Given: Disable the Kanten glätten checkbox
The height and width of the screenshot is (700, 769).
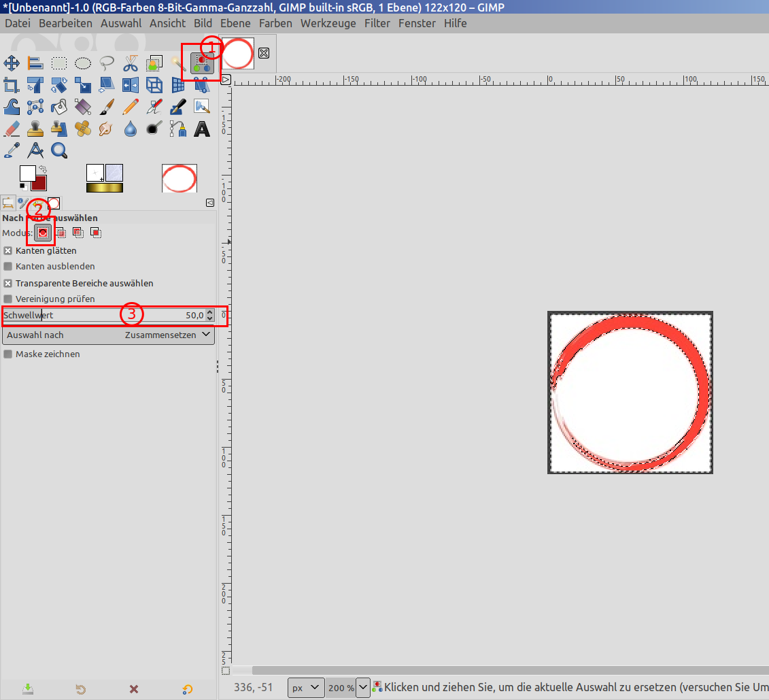Looking at the screenshot, I should 8,250.
